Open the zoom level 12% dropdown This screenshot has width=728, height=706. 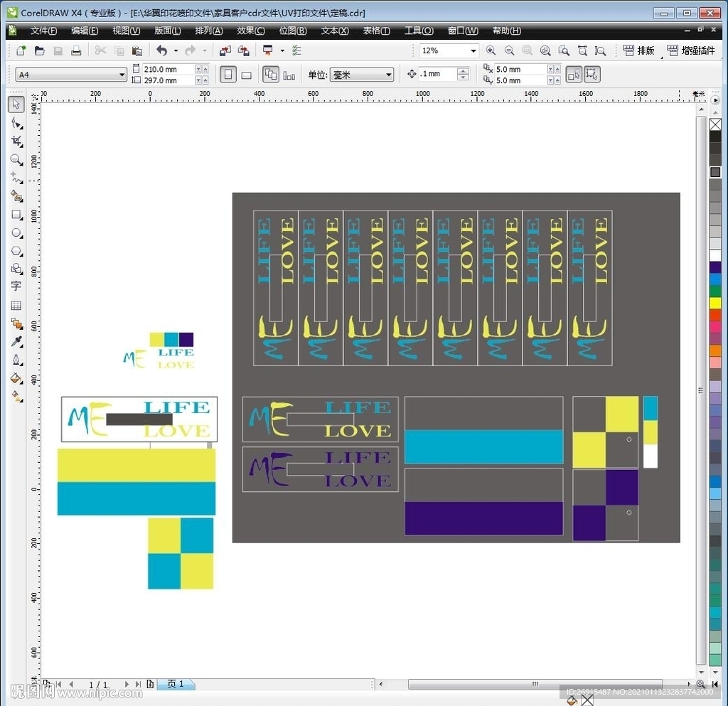(473, 50)
